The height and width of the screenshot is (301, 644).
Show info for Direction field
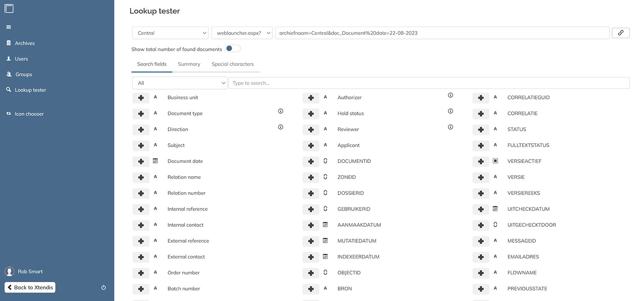click(x=280, y=127)
